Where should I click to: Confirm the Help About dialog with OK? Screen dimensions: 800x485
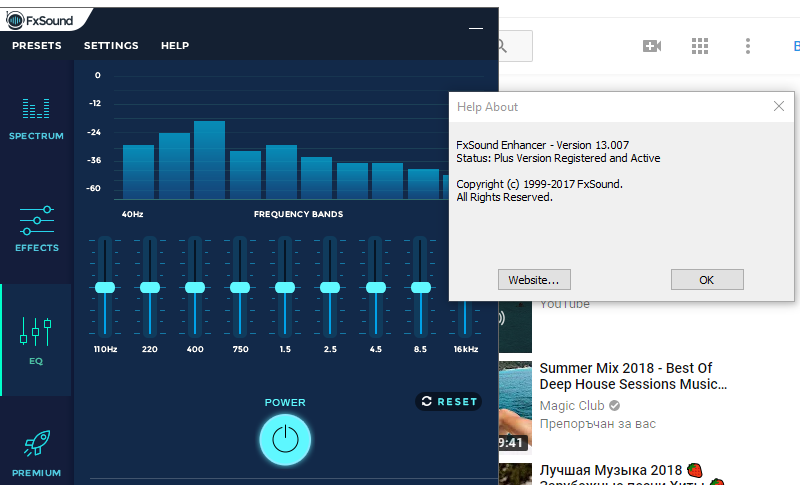[707, 279]
